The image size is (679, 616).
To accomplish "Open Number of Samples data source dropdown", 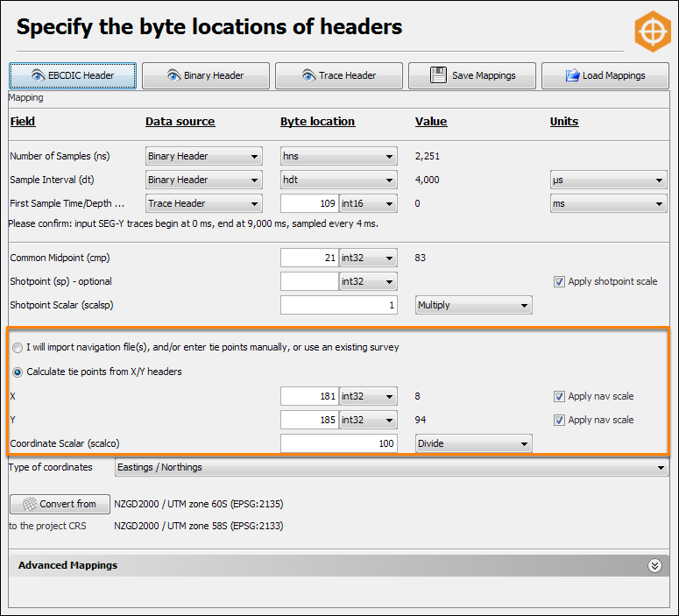I will [x=204, y=156].
